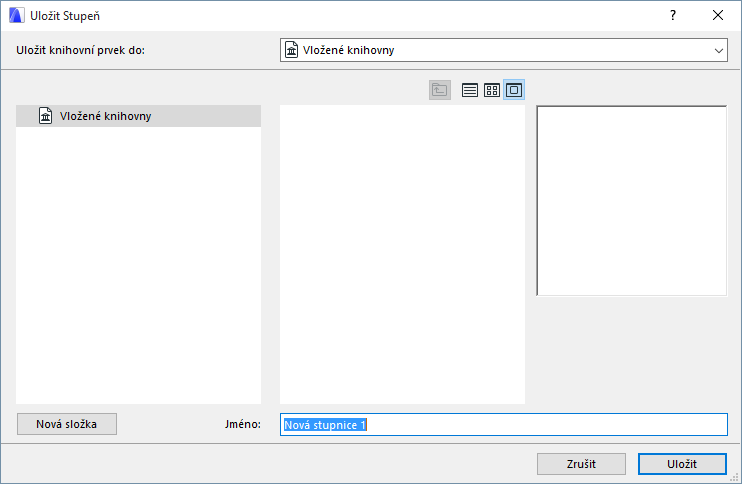Select Vložené knihovny in the folder tree
The width and height of the screenshot is (742, 484).
pyautogui.click(x=138, y=116)
